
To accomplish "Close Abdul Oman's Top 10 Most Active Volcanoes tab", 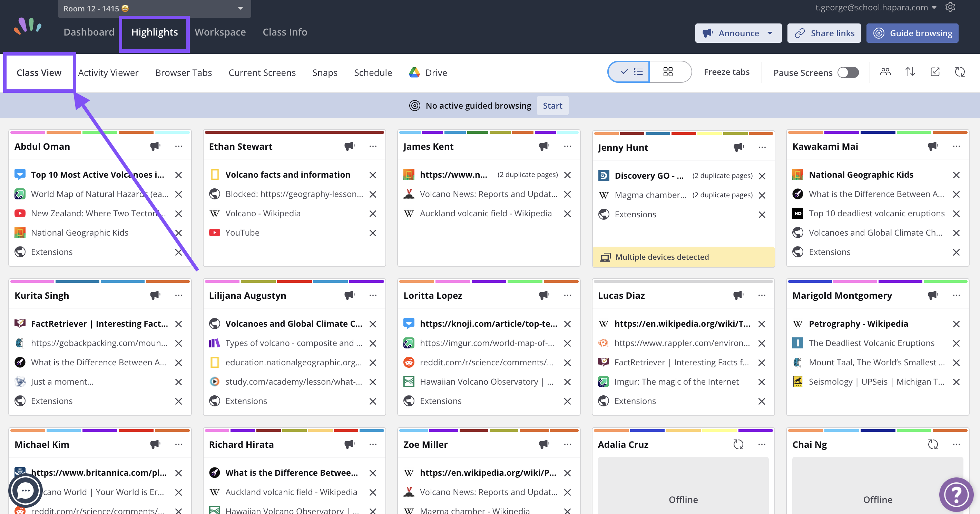I will (x=178, y=175).
